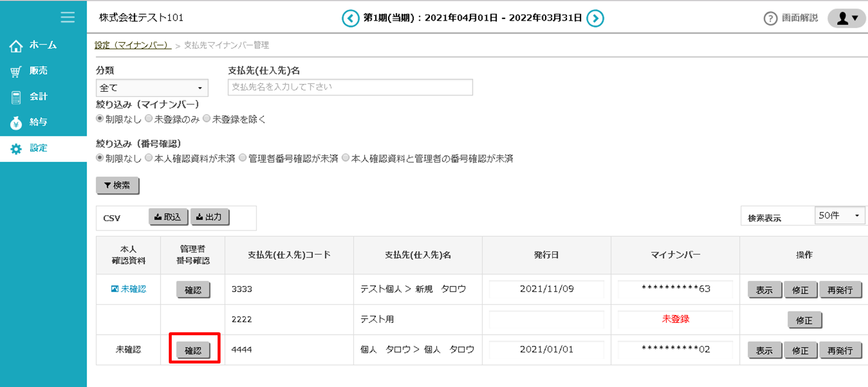
Task: Select 未登録を除く radio button
Action: pos(206,119)
